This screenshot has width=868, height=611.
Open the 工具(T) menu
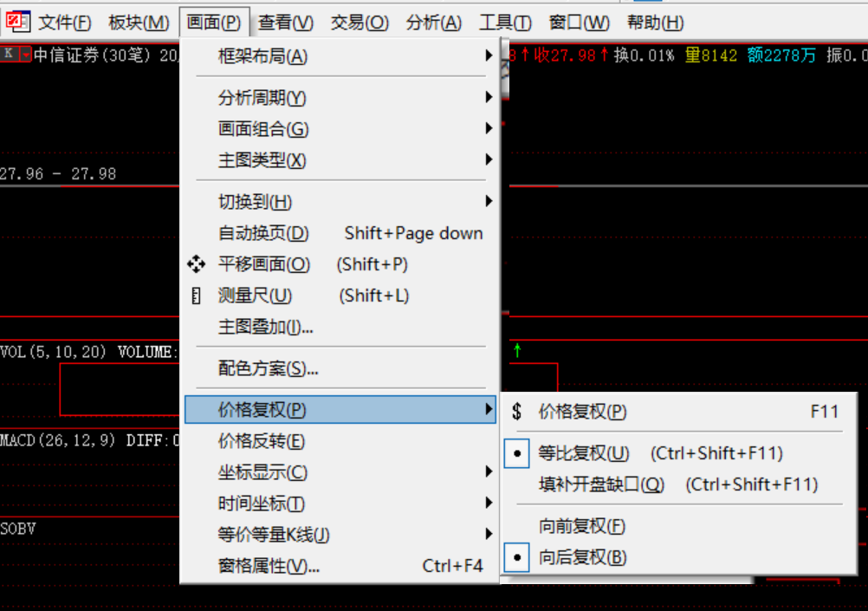[x=505, y=23]
